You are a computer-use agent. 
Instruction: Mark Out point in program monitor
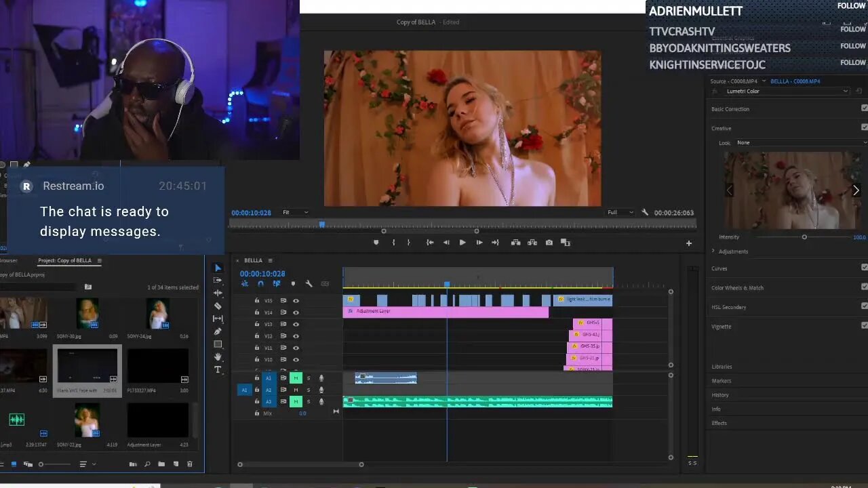pyautogui.click(x=408, y=243)
